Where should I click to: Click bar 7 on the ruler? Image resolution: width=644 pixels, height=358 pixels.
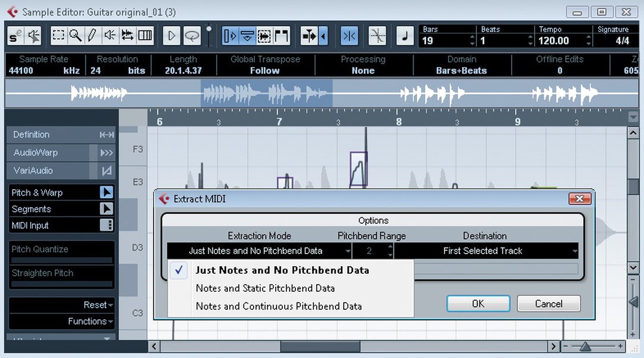279,122
